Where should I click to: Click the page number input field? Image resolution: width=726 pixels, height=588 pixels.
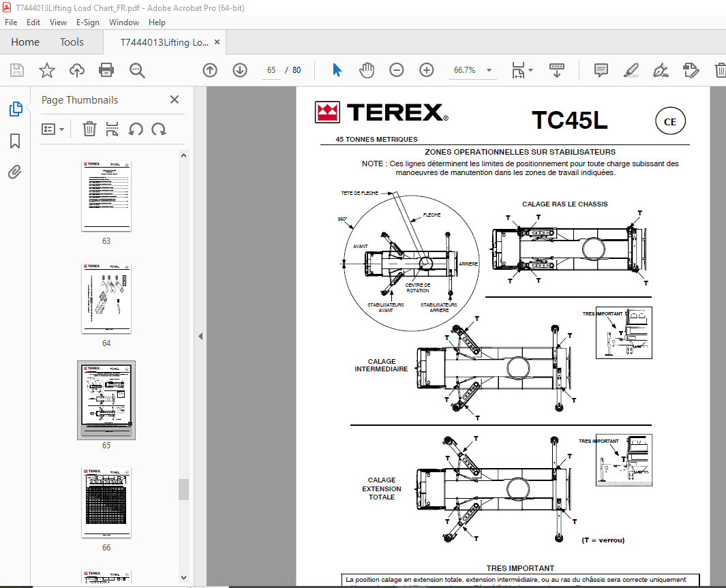pos(271,70)
